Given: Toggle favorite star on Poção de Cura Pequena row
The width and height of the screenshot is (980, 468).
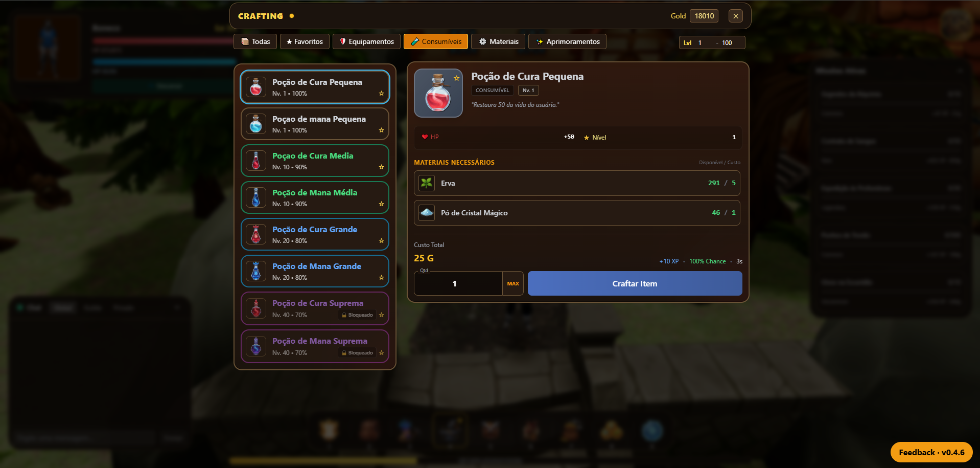Looking at the screenshot, I should coord(381,94).
